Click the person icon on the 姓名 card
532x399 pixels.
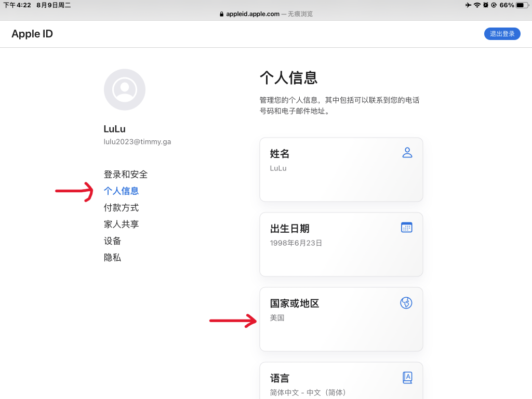coord(407,153)
